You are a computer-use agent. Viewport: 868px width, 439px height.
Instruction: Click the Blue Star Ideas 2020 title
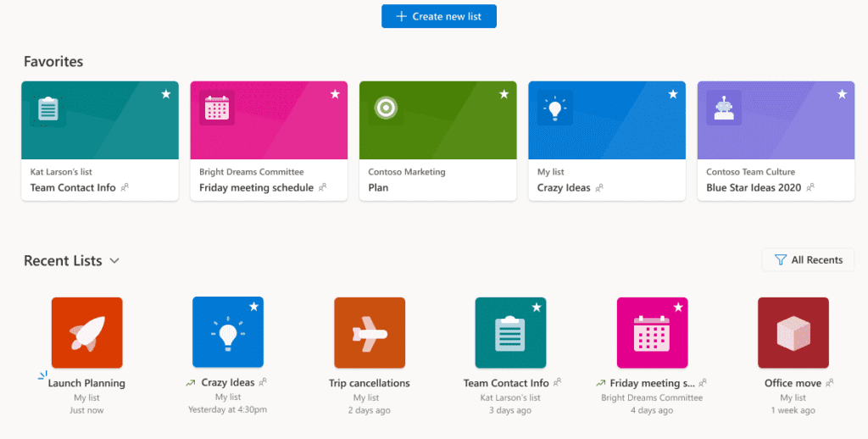[x=754, y=187]
